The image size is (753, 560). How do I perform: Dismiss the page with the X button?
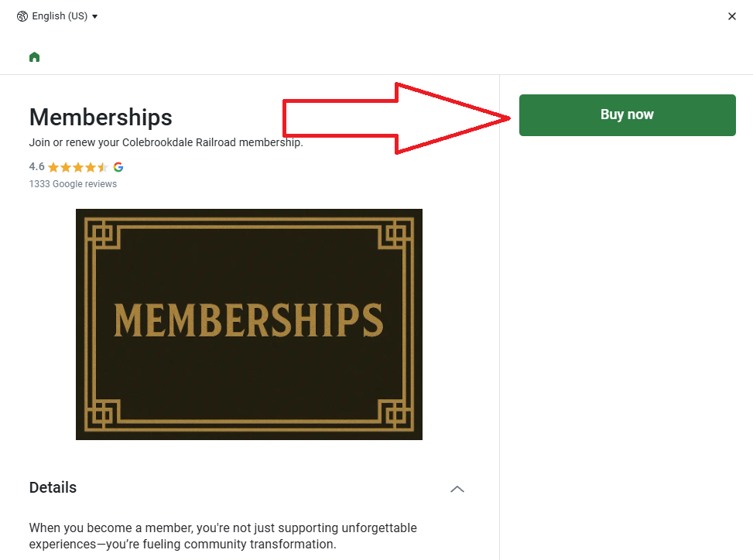pyautogui.click(x=732, y=15)
